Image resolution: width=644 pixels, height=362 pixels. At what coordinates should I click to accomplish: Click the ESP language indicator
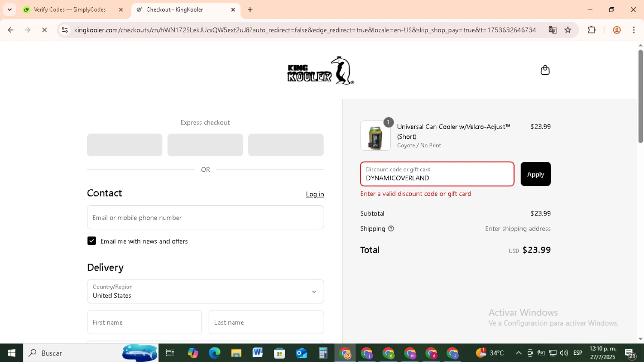pyautogui.click(x=578, y=353)
